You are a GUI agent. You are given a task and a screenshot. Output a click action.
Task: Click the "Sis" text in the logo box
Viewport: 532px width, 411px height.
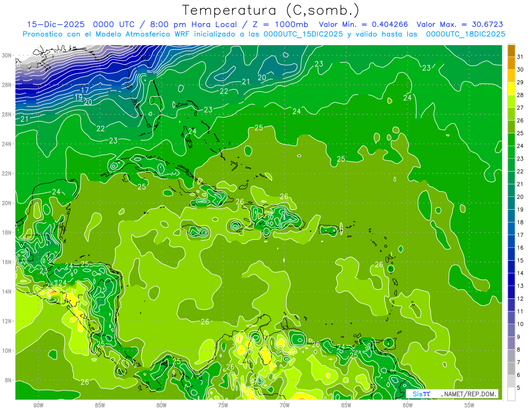(x=418, y=394)
